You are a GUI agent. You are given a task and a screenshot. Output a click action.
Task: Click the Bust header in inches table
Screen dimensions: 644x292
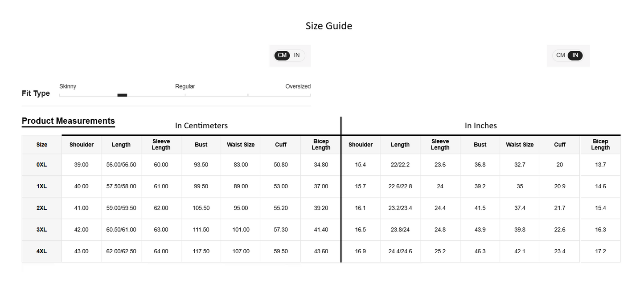[x=480, y=145]
